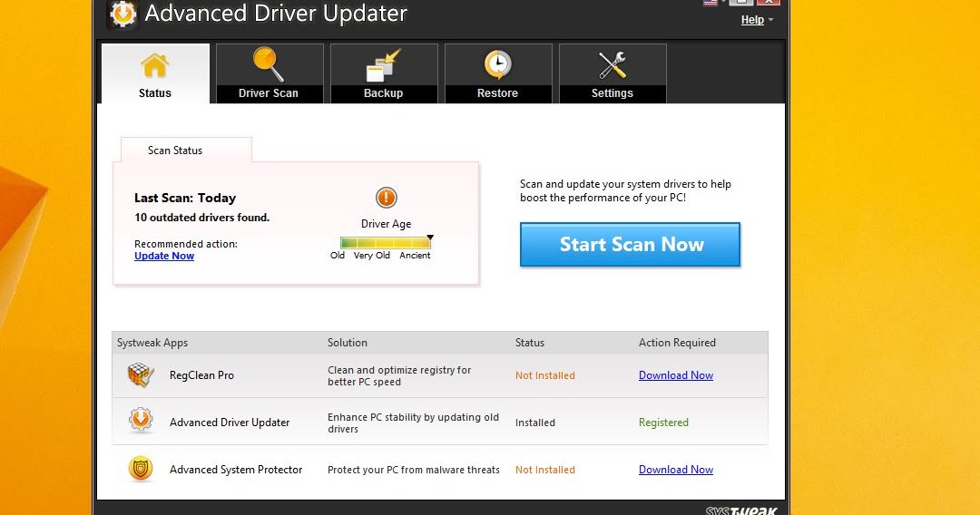The image size is (980, 515).
Task: Open the Backup tab label
Action: (x=383, y=93)
